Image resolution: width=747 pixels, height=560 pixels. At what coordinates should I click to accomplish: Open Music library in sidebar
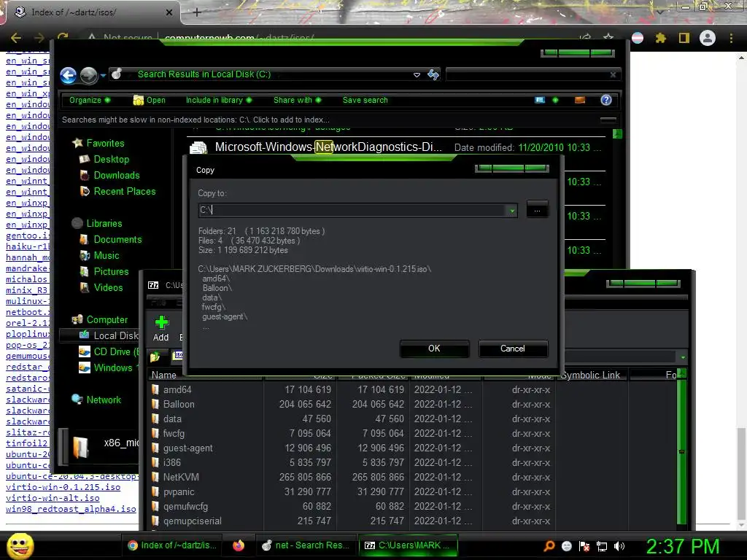106,256
